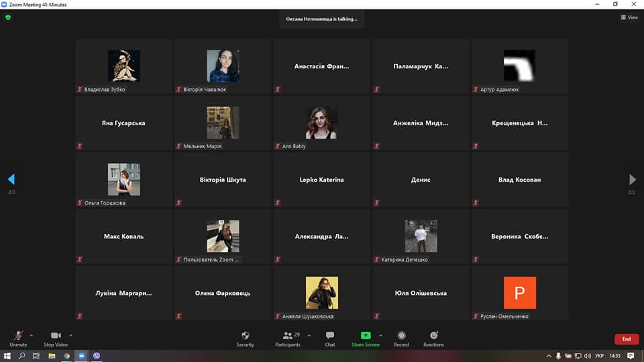Click the green Share Screen button
Screen dimensions: 644x362
coord(365,337)
